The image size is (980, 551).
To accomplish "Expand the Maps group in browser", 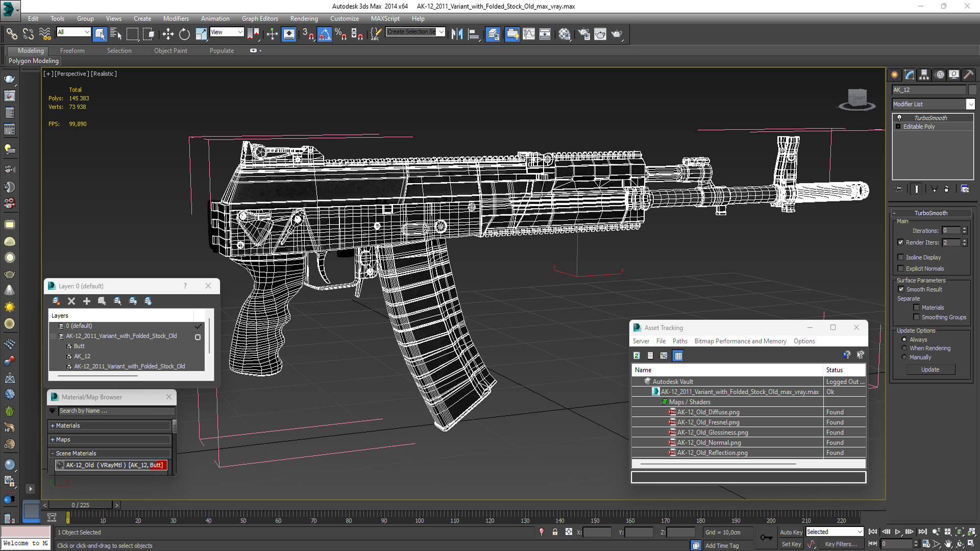I will click(110, 439).
